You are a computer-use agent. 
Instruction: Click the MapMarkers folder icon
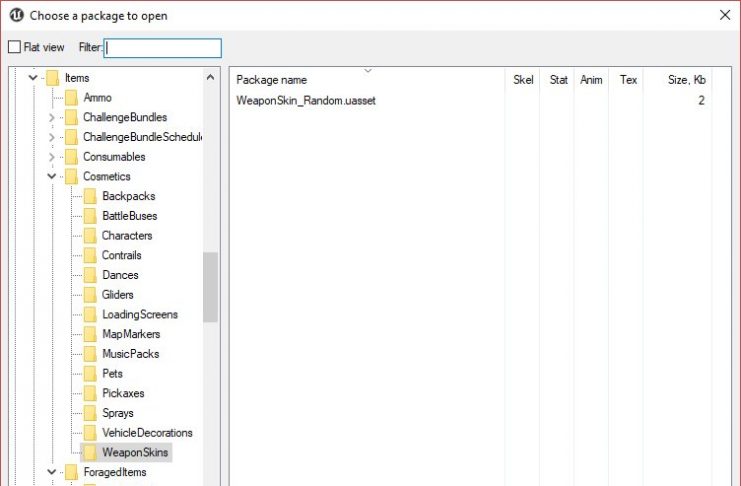(90, 334)
